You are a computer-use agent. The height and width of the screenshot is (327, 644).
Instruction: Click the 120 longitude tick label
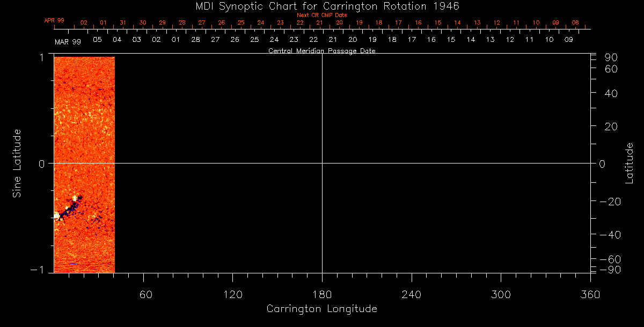pos(232,294)
